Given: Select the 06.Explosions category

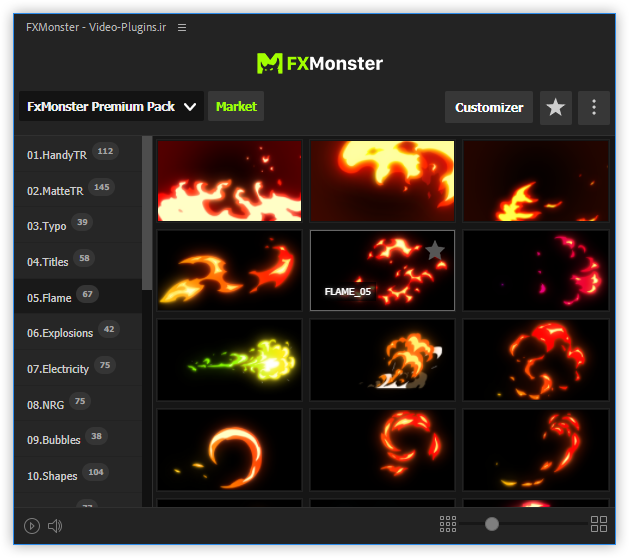Looking at the screenshot, I should [x=78, y=333].
